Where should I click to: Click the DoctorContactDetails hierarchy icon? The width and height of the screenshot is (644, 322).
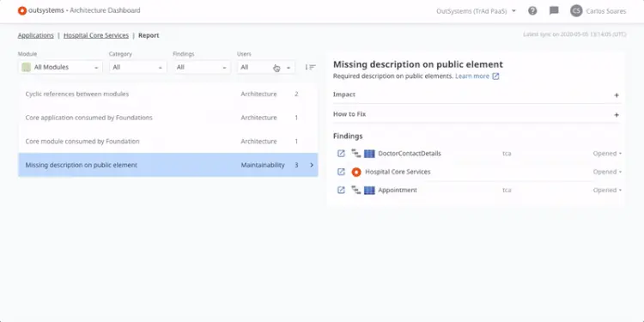tap(356, 154)
